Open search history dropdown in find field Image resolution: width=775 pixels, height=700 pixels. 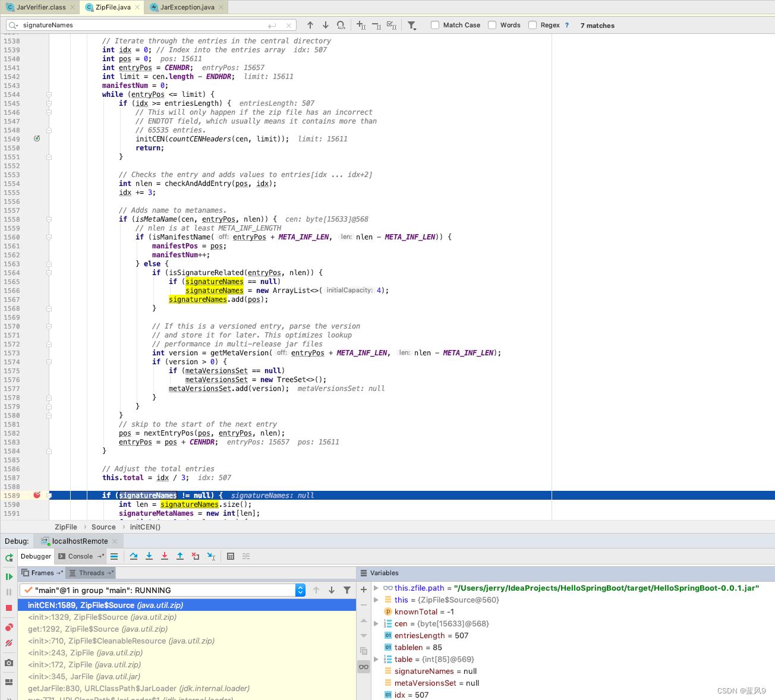click(x=14, y=25)
